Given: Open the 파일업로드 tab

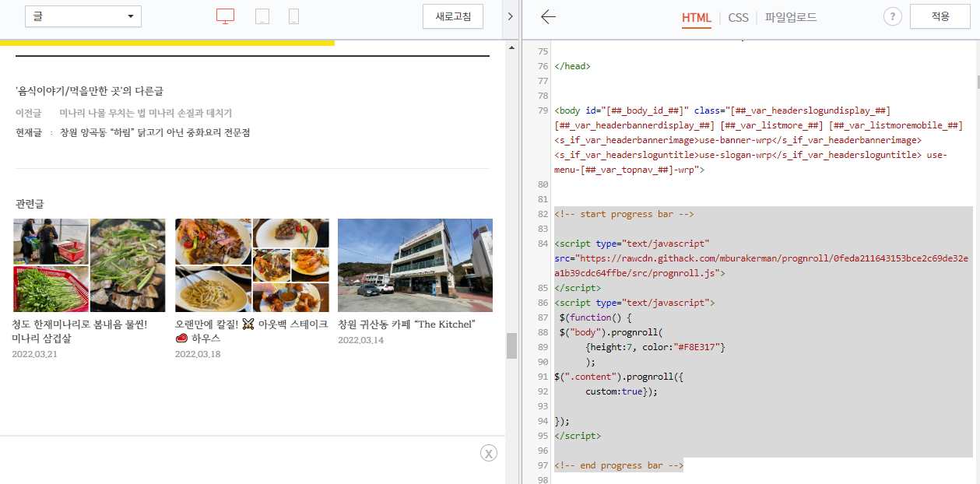Looking at the screenshot, I should click(791, 17).
